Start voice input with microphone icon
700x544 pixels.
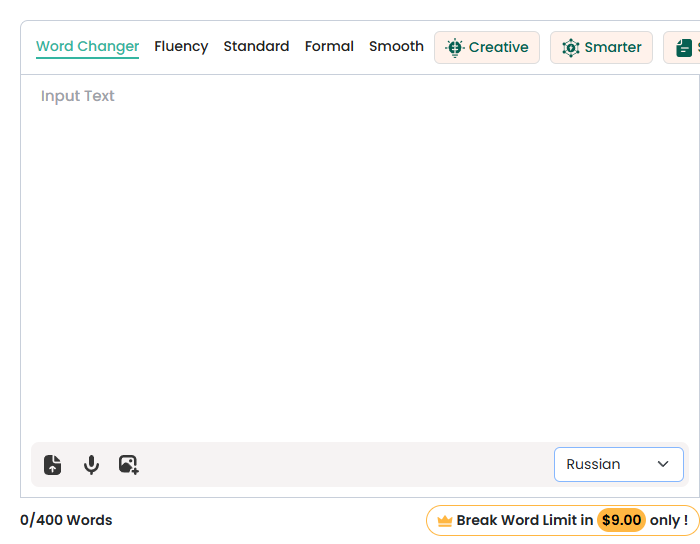tap(92, 465)
